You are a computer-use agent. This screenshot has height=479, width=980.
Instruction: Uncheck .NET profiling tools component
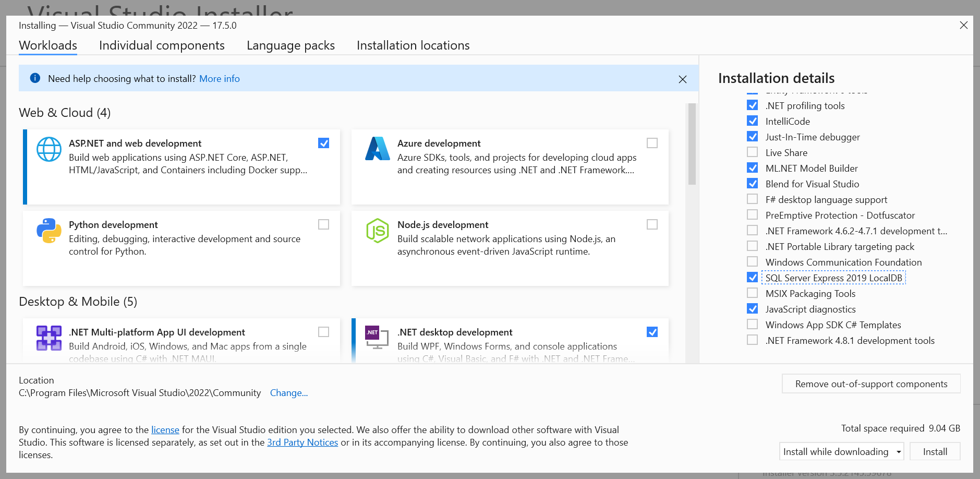(x=753, y=105)
